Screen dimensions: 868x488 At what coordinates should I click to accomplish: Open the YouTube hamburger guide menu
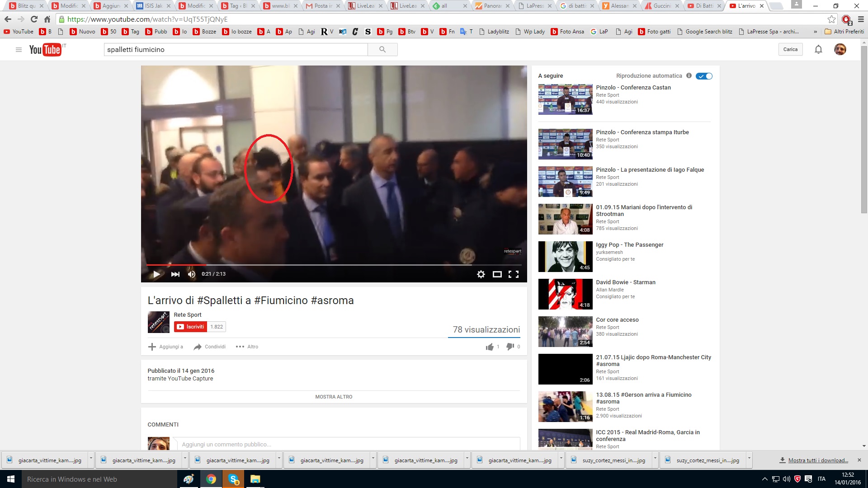19,49
